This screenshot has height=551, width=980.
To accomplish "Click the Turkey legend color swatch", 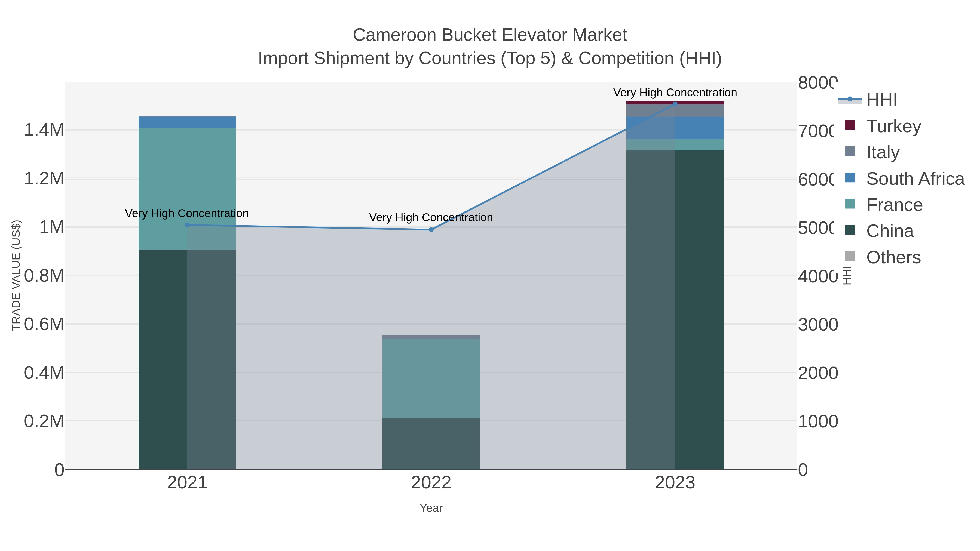I will pyautogui.click(x=850, y=125).
